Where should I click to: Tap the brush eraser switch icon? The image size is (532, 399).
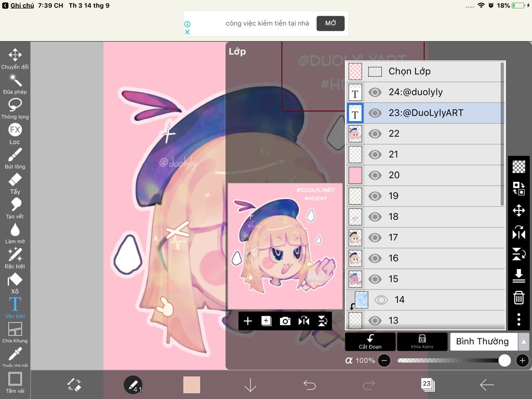pos(74,385)
